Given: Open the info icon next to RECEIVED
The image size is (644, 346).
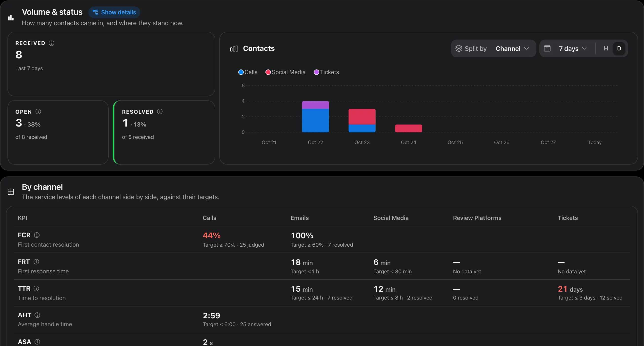Looking at the screenshot, I should click(52, 43).
